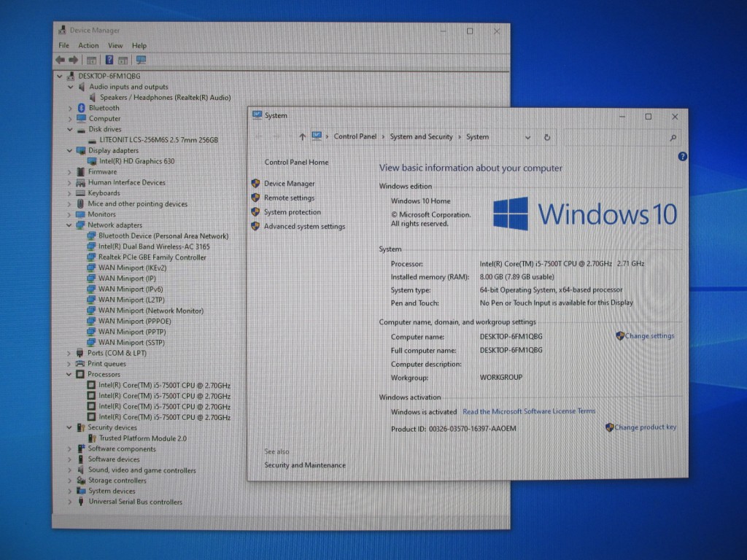Collapse the Disk drives category

pyautogui.click(x=70, y=130)
